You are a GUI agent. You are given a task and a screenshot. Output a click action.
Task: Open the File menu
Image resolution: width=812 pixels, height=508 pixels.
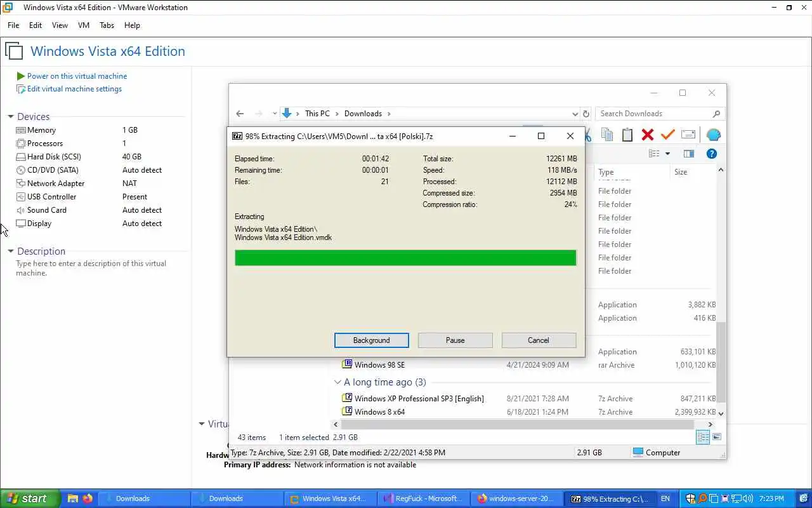(13, 25)
